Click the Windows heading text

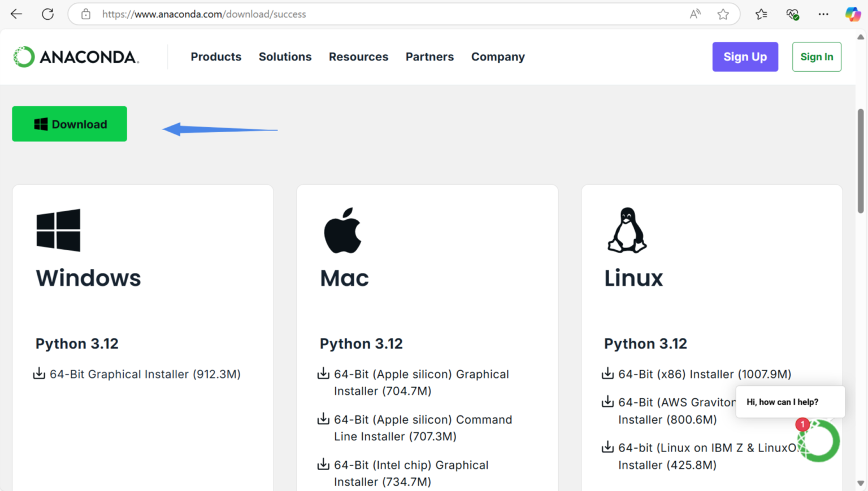point(88,278)
